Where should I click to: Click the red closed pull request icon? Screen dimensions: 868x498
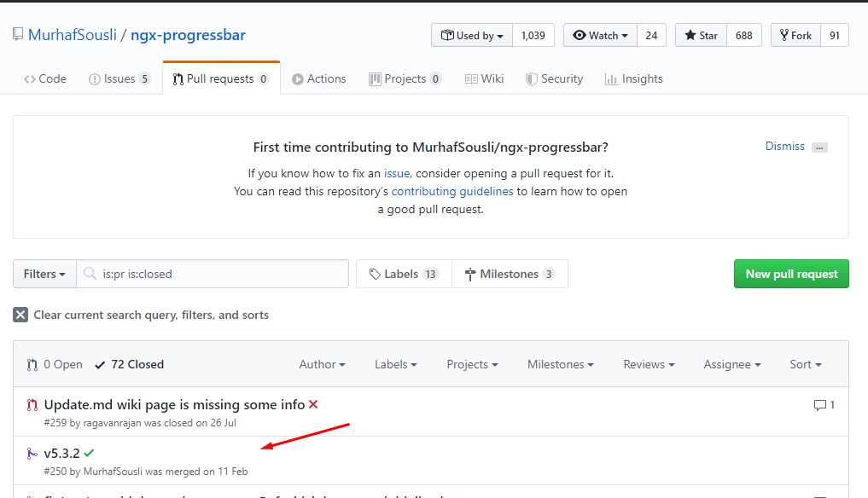[x=32, y=405]
